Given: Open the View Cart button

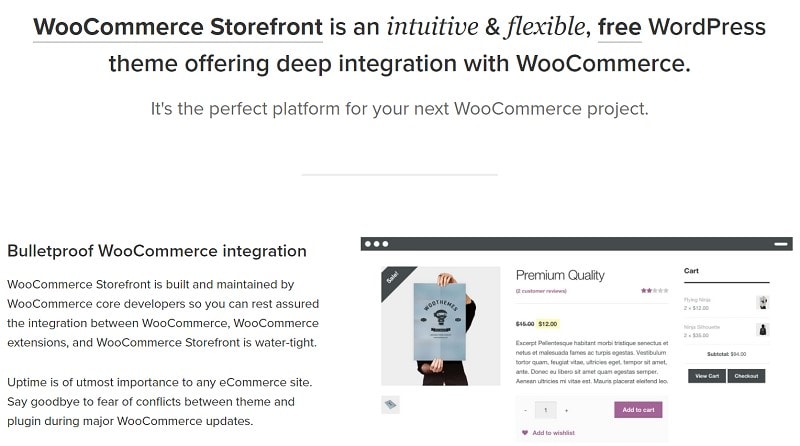Looking at the screenshot, I should pyautogui.click(x=706, y=376).
